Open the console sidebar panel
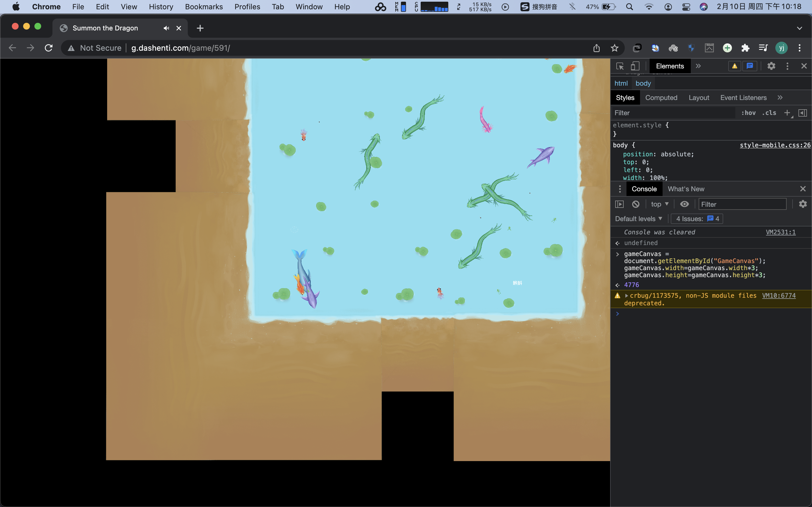The width and height of the screenshot is (812, 507). tap(619, 204)
